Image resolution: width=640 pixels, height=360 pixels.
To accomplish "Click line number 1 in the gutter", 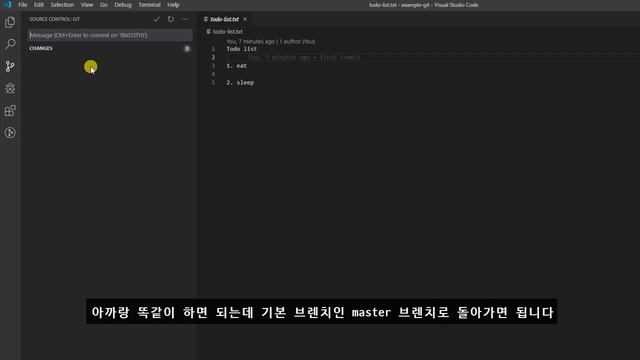I will pyautogui.click(x=213, y=49).
